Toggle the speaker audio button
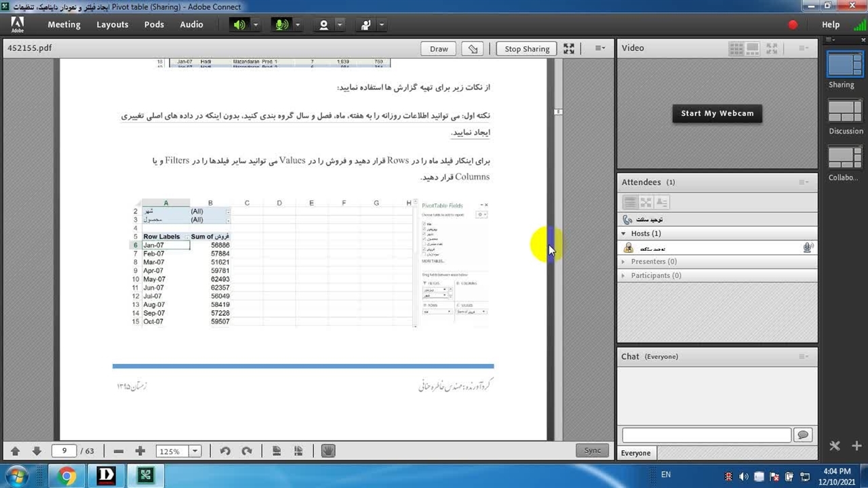 point(239,24)
